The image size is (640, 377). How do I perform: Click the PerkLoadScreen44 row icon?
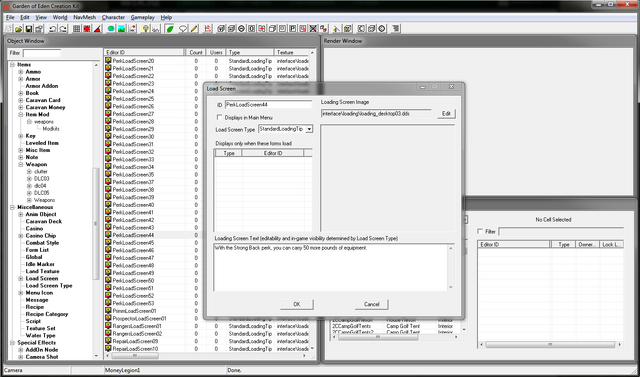108,235
